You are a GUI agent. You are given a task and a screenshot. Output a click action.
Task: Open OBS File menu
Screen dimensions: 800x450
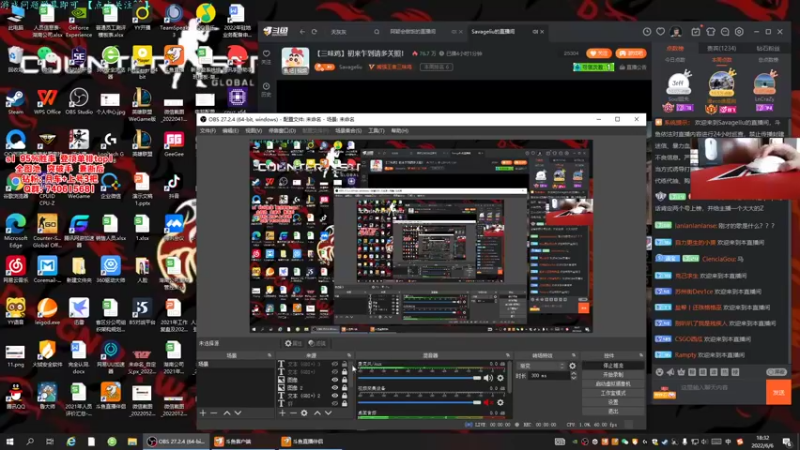[x=208, y=131]
